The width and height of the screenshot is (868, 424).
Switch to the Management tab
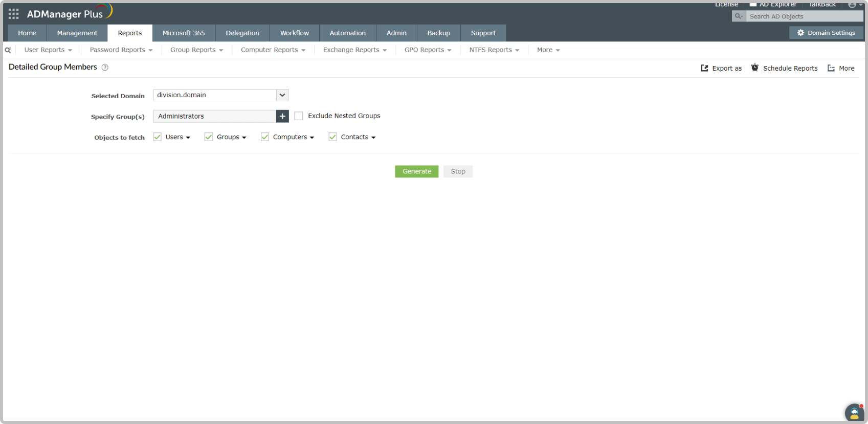(77, 33)
